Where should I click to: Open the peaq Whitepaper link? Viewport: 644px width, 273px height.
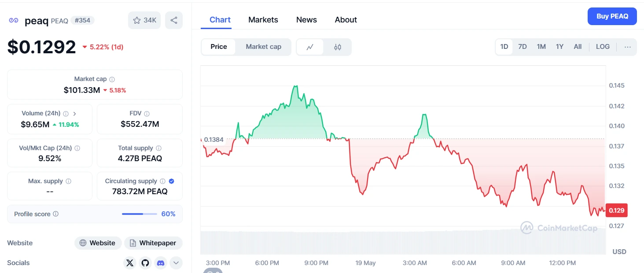153,243
